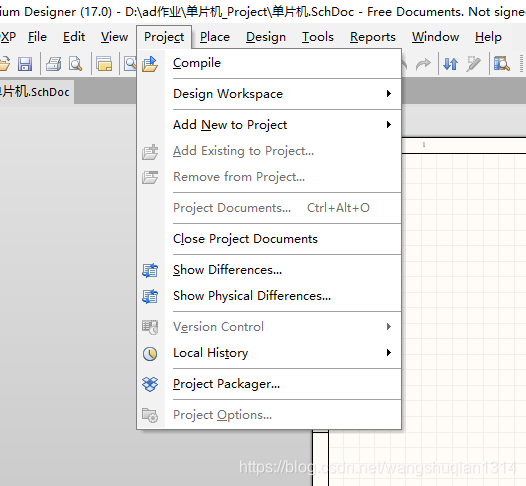
Task: Click the Remove from Project icon
Action: 150,177
